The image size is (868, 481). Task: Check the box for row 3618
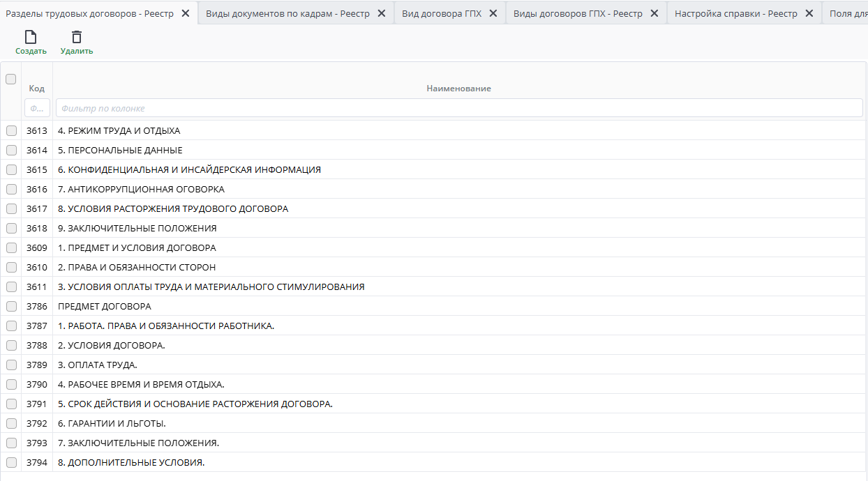11,228
